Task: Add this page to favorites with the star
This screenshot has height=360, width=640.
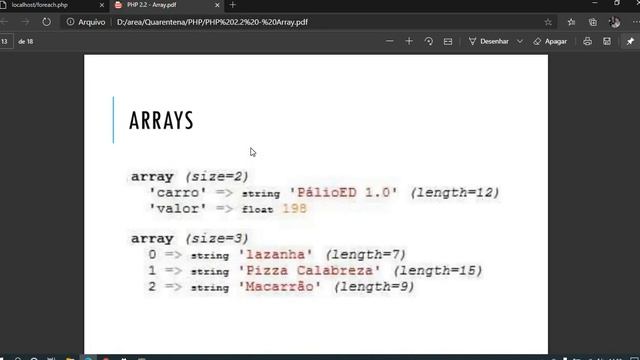Action: coord(548,22)
